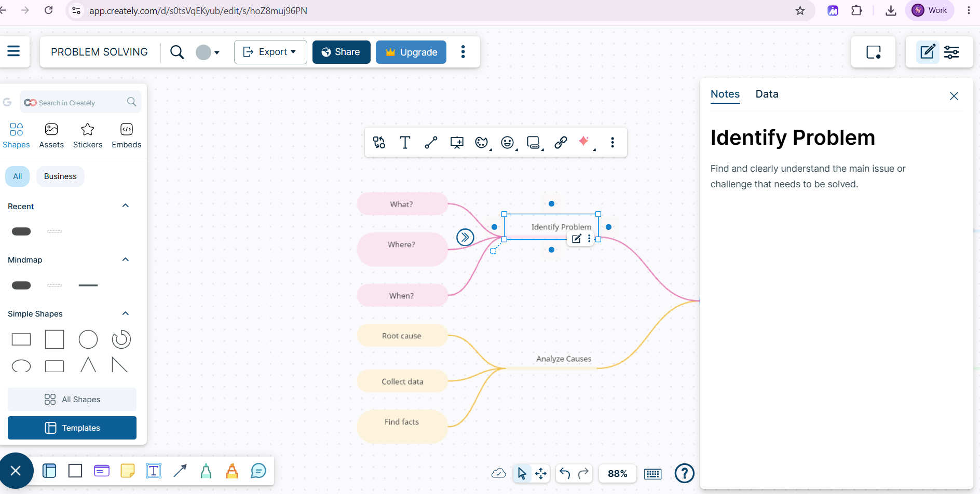Click the sticky note tool in bottom toolbar
The image size is (980, 494).
coord(128,471)
